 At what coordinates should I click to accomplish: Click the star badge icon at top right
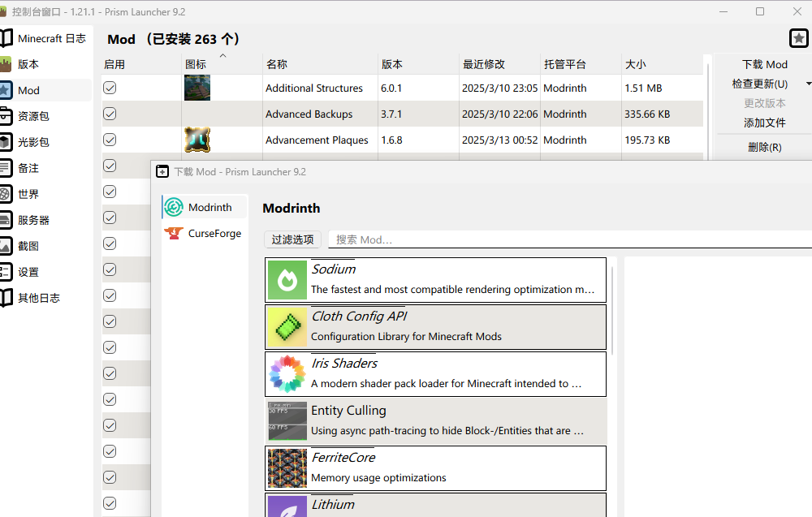tap(798, 38)
